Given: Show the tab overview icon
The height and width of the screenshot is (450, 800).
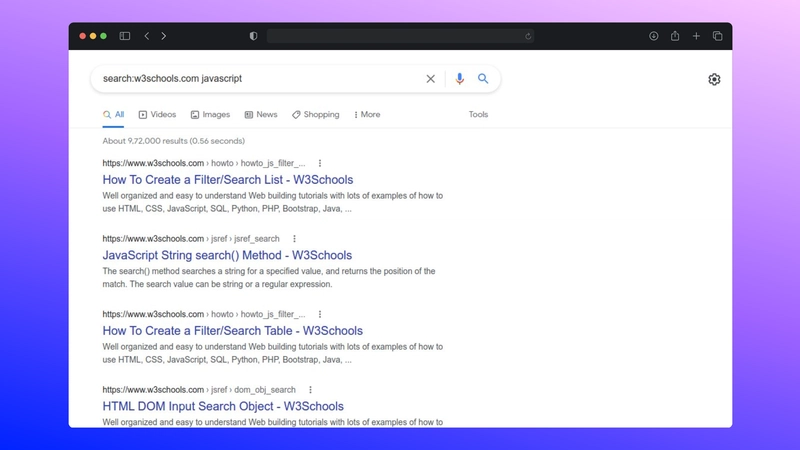Looking at the screenshot, I should point(717,36).
